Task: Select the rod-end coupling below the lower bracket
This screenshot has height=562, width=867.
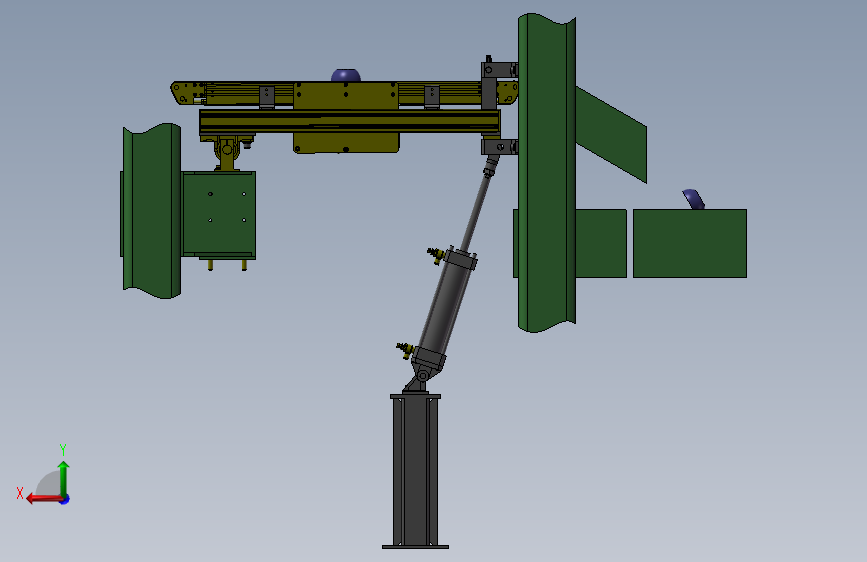Action: pos(490,166)
